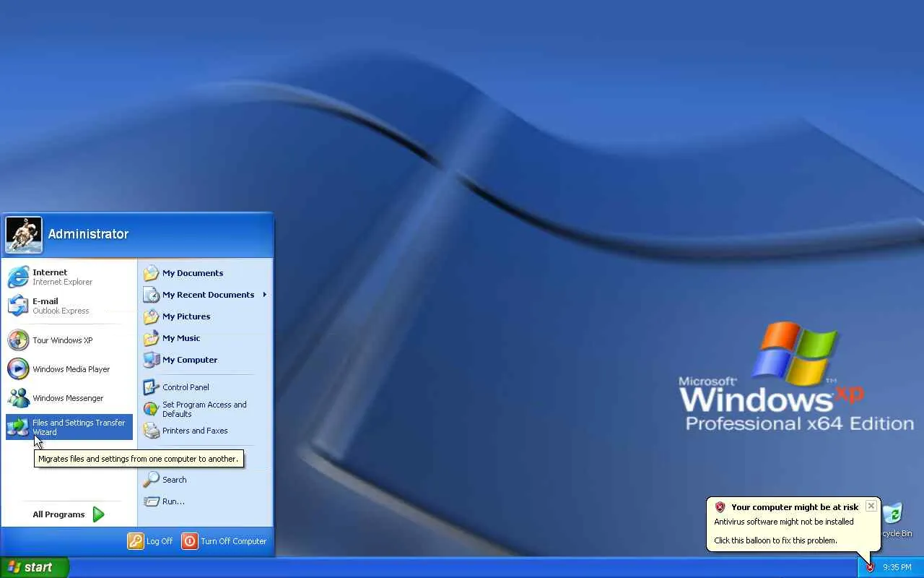Viewport: 924px width, 578px height.
Task: Click the taskbar clock showing 9:35 PM
Action: 897,567
